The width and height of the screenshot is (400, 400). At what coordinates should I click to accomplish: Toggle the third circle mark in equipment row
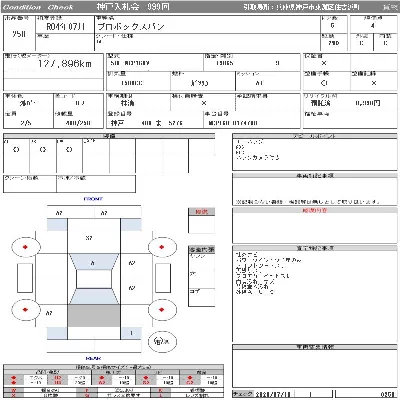coord(69,150)
